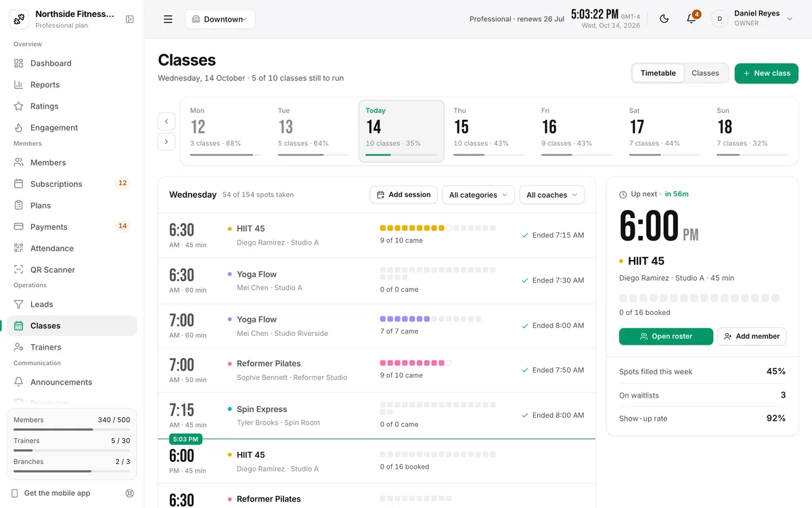Open the Daniel Reyes account menu
Viewport: 812px width, 508px height.
[752, 19]
